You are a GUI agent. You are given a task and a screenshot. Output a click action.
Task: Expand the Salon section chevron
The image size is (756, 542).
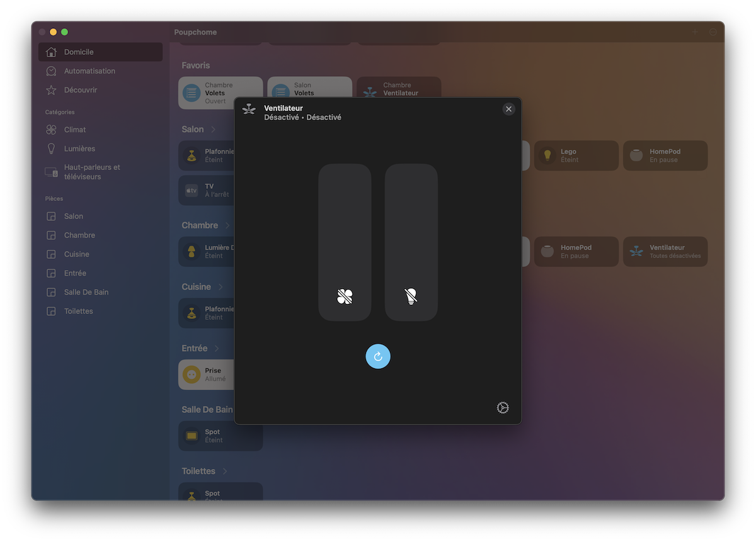[214, 129]
